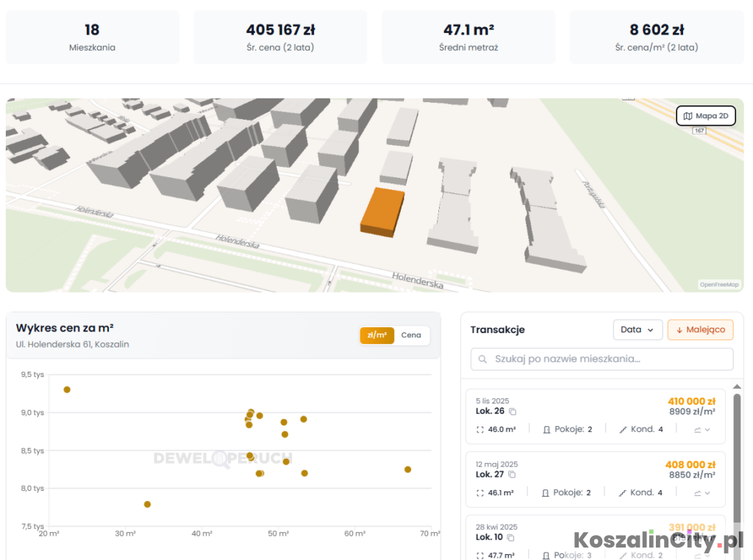Screen dimensions: 753x560
Task: Copy the Lok. 26 apartment name
Action: [513, 412]
